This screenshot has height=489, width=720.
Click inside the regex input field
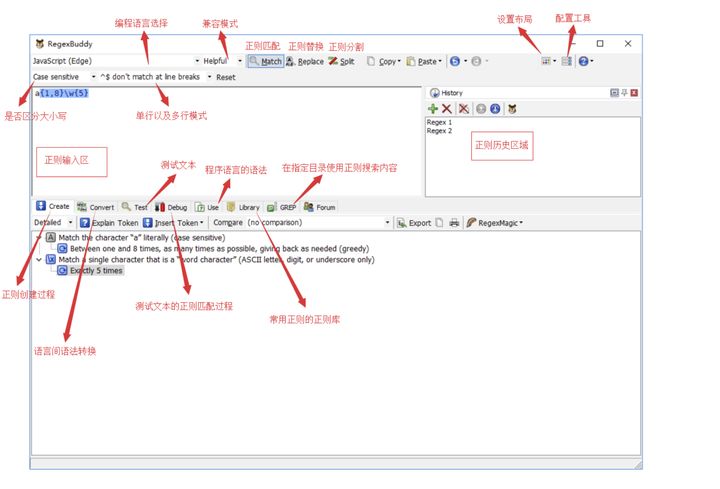tap(226, 140)
